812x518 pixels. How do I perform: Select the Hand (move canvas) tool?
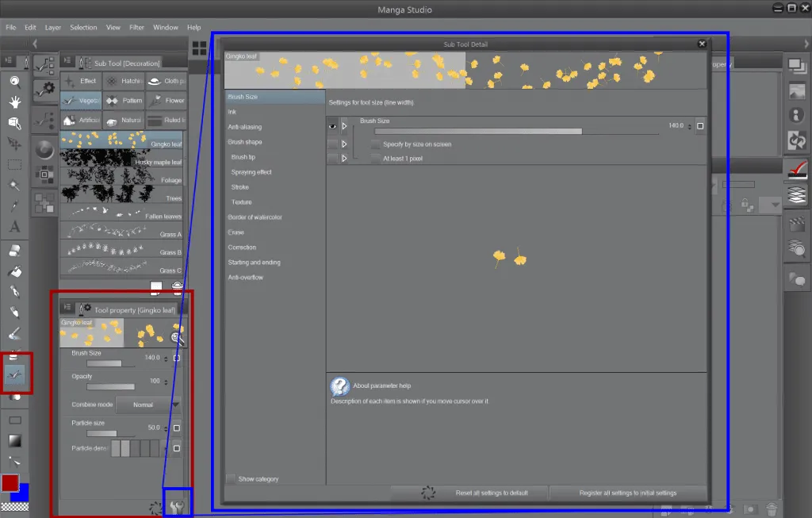point(14,102)
